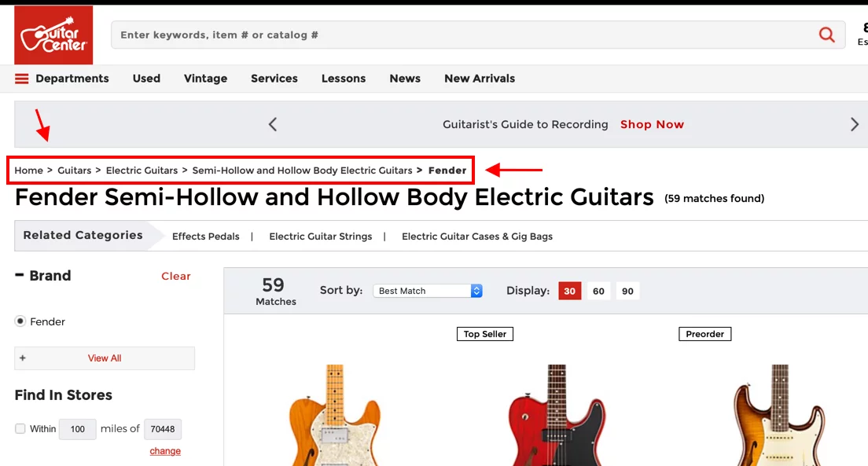
Task: Open the Vintage menu item
Action: 205,79
